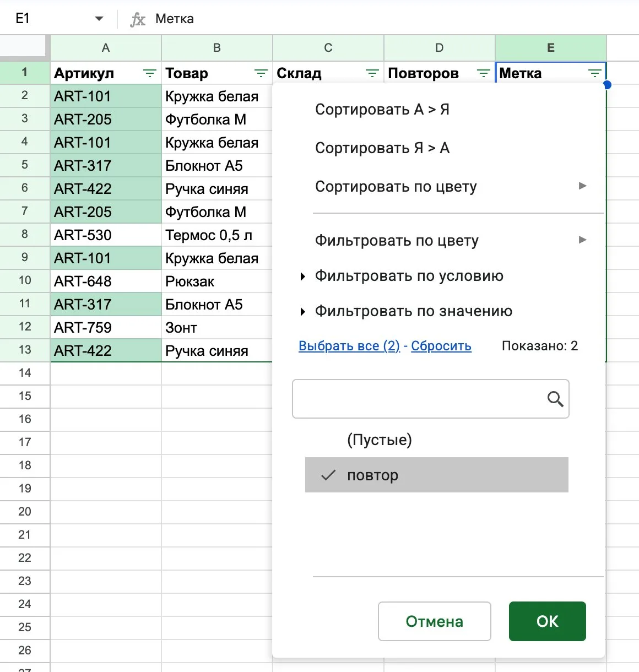
Task: Click the blue selection handle dot
Action: click(x=607, y=85)
